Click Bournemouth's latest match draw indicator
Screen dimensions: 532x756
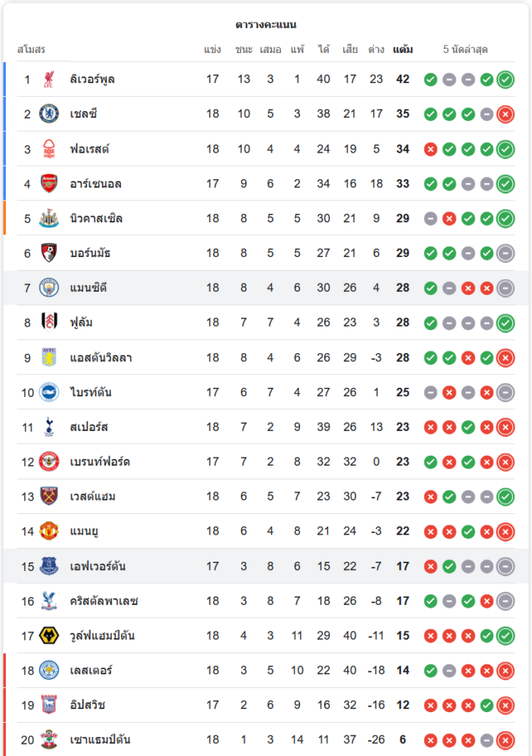[506, 253]
